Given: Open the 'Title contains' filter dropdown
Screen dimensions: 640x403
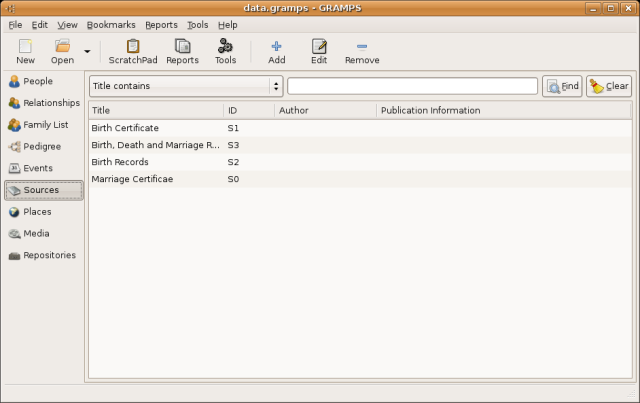Looking at the screenshot, I should pos(185,86).
